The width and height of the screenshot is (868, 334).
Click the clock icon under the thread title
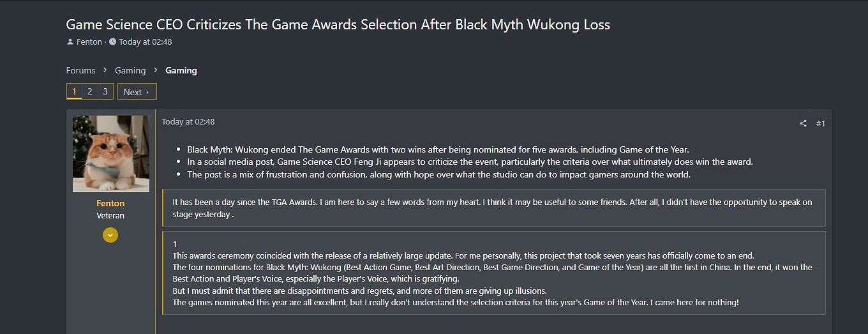coord(113,42)
